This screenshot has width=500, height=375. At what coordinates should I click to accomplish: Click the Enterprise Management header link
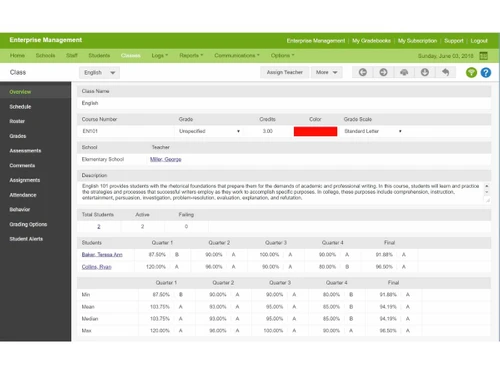[x=316, y=41]
